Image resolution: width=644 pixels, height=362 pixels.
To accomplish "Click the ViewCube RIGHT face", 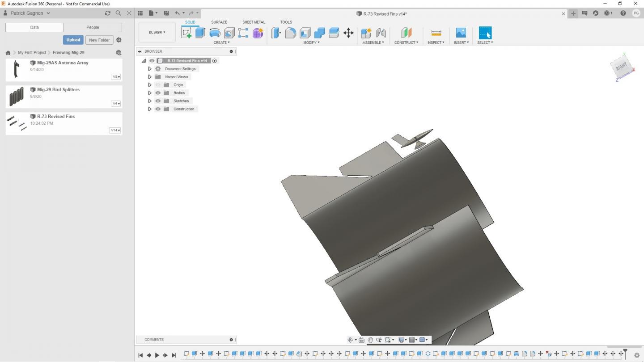I will (622, 67).
